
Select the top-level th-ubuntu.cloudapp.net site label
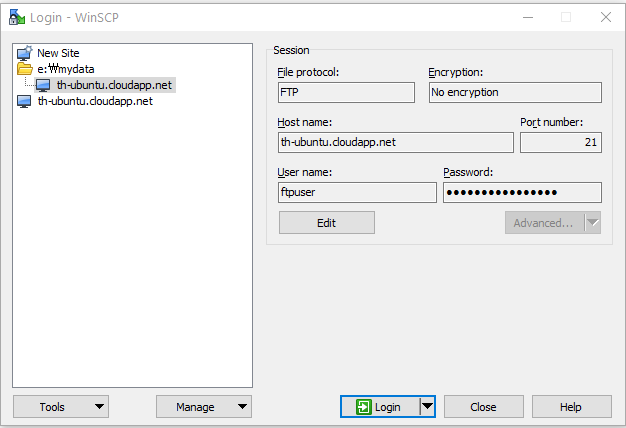point(95,101)
